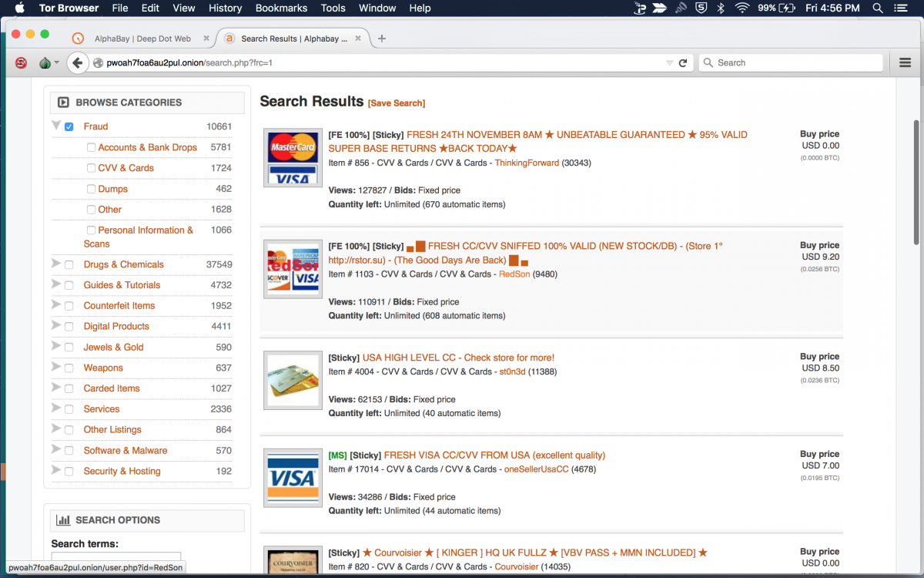Uncheck the Fraud category checkbox
The image size is (924, 578).
(x=69, y=127)
